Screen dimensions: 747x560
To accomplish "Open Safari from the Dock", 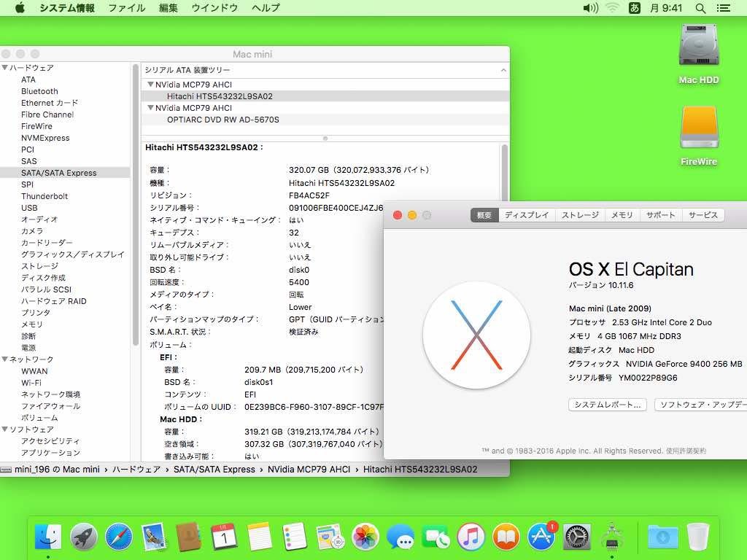I will click(119, 537).
